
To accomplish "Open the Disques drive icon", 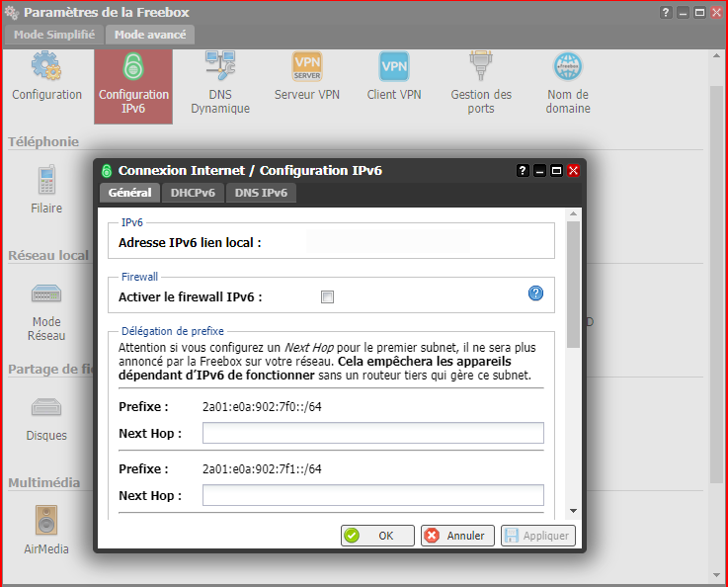I will click(46, 407).
